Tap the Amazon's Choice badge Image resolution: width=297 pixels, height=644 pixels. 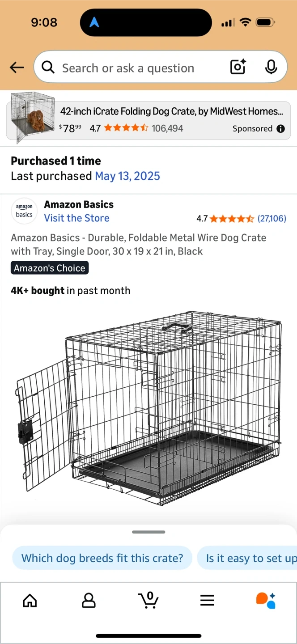(50, 268)
